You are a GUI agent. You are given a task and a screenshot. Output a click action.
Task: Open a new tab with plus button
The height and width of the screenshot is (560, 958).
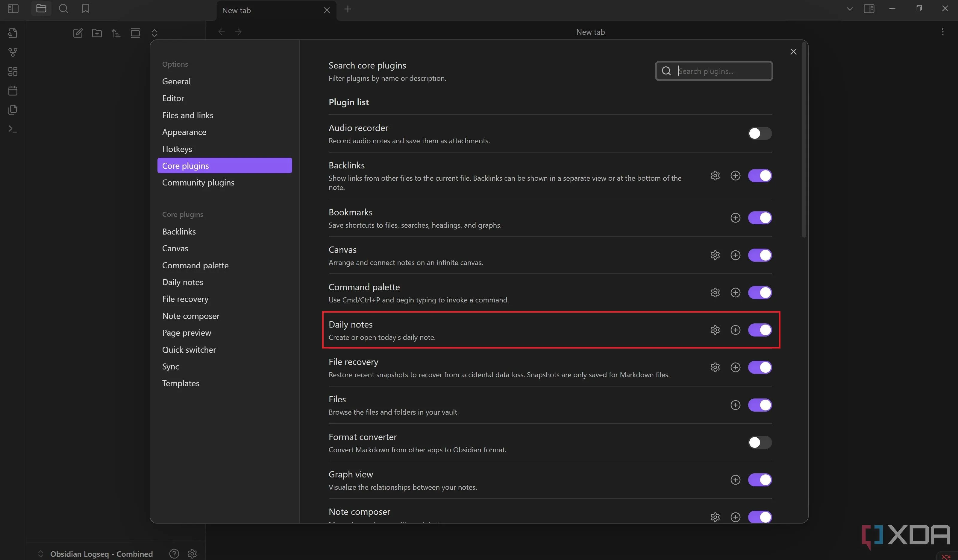pyautogui.click(x=348, y=9)
